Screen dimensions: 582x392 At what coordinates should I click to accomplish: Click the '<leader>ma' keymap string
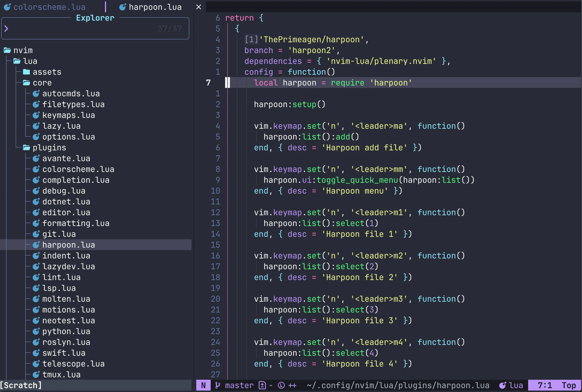379,126
